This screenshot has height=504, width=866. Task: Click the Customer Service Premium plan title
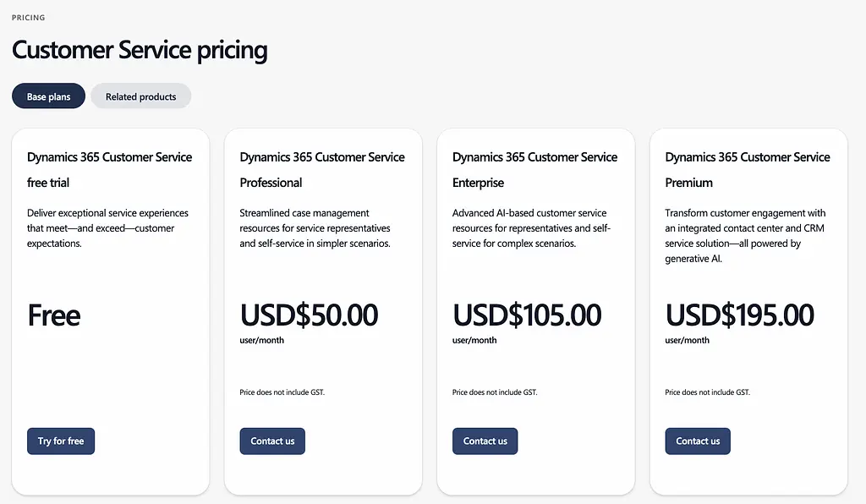[x=748, y=169]
